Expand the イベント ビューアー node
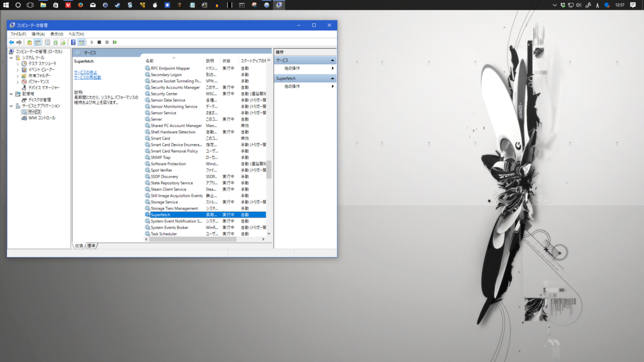644x362 pixels. [x=18, y=70]
